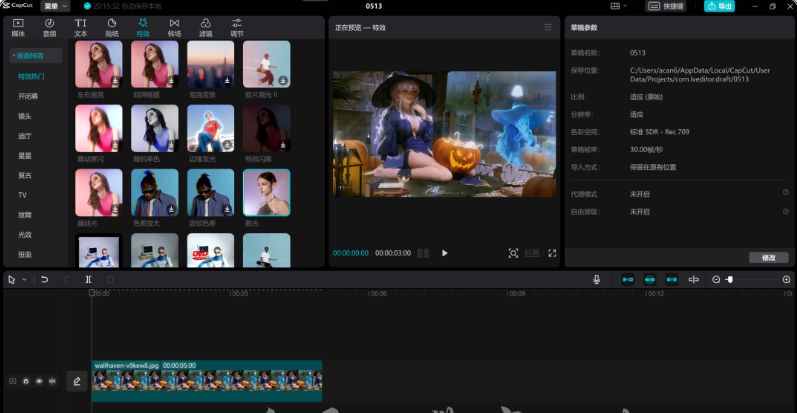Hide the main track with eye icon
Viewport: 797px width, 413px height.
(39, 381)
